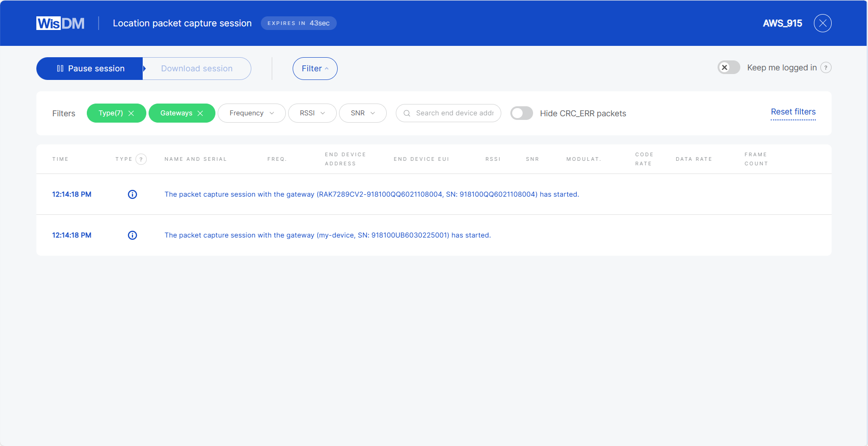868x446 pixels.
Task: Collapse the Filter panel
Action: [x=314, y=69]
